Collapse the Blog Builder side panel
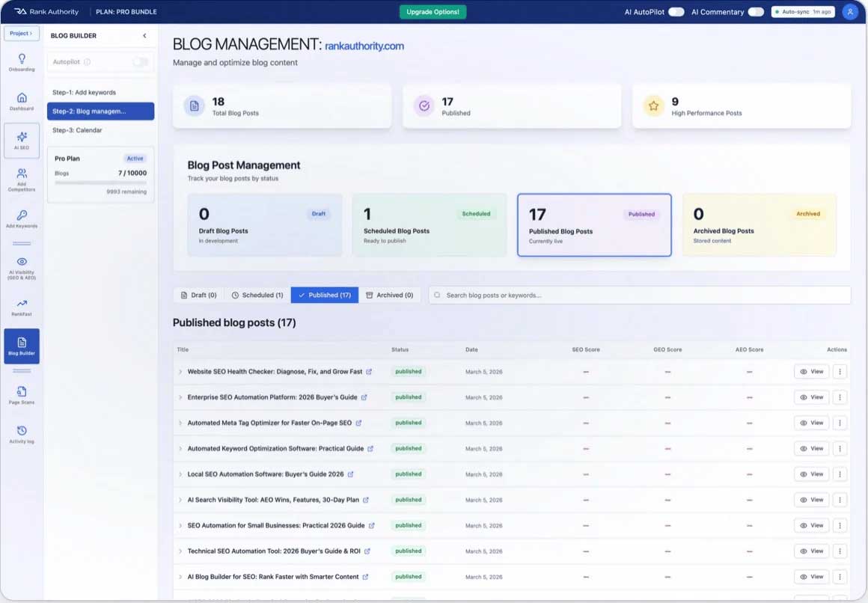Viewport: 868px width, 603px height. (144, 35)
